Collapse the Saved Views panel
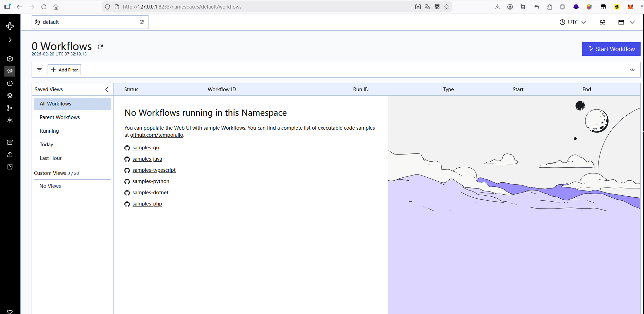 tap(107, 89)
